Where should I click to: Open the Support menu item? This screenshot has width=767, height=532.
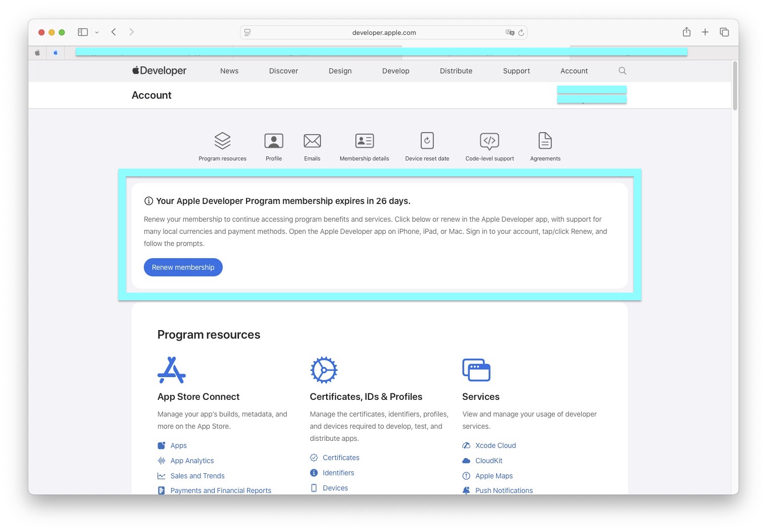click(x=516, y=71)
